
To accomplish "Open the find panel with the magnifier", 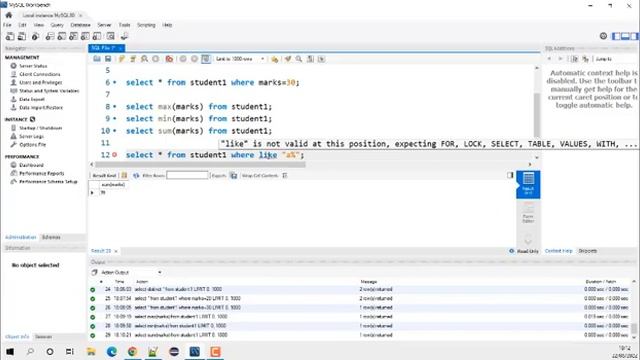I will click(299, 59).
